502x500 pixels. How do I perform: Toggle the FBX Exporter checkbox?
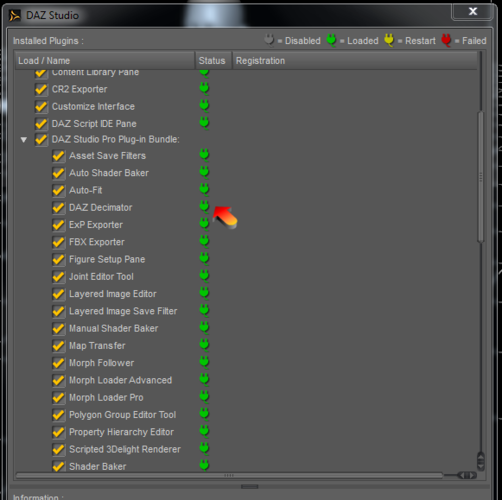click(x=58, y=242)
